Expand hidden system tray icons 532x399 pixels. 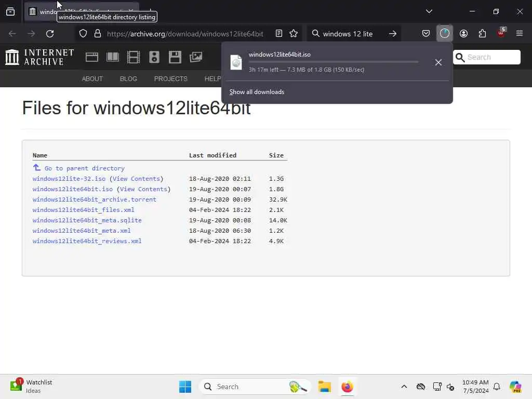pos(404,387)
